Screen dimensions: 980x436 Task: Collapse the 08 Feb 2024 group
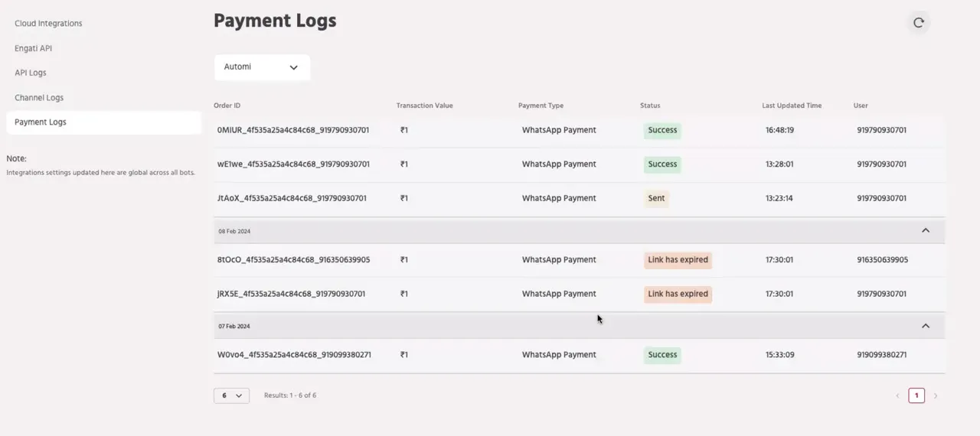point(926,230)
